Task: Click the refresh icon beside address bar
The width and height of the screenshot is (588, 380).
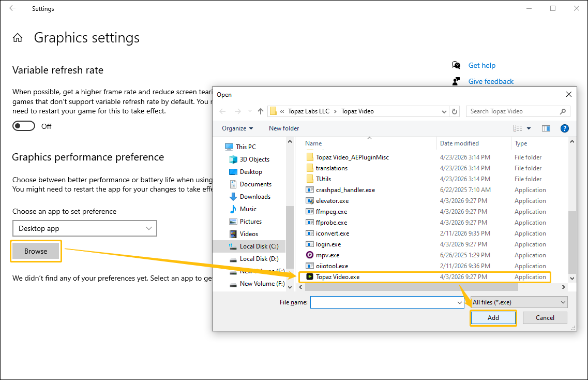Action: [455, 111]
